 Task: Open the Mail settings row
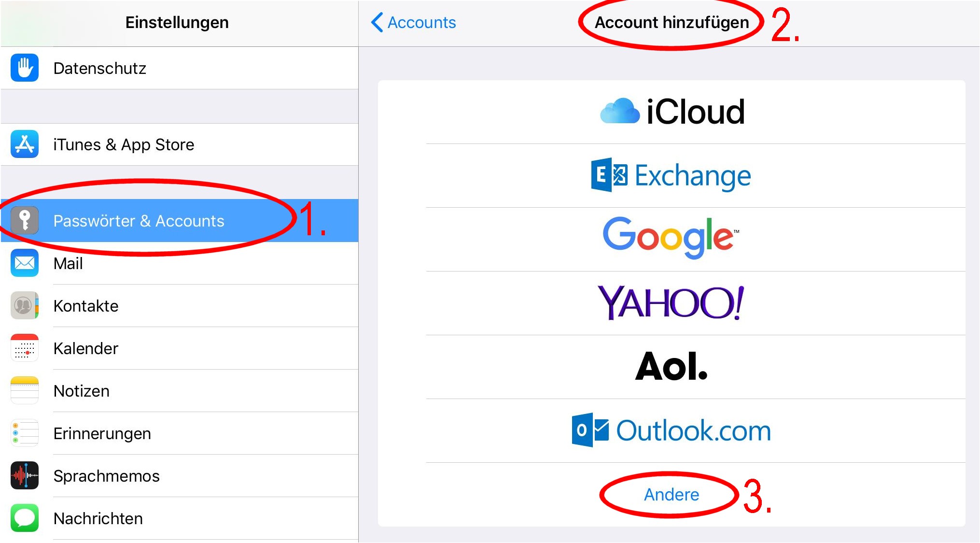point(179,263)
